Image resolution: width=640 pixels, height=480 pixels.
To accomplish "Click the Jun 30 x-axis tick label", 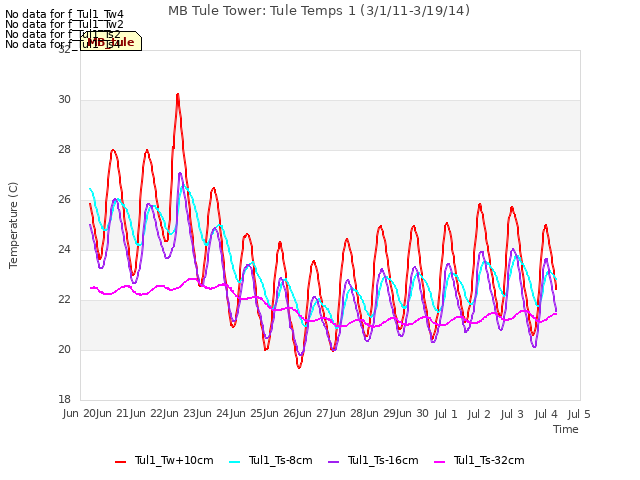I will tap(413, 414).
